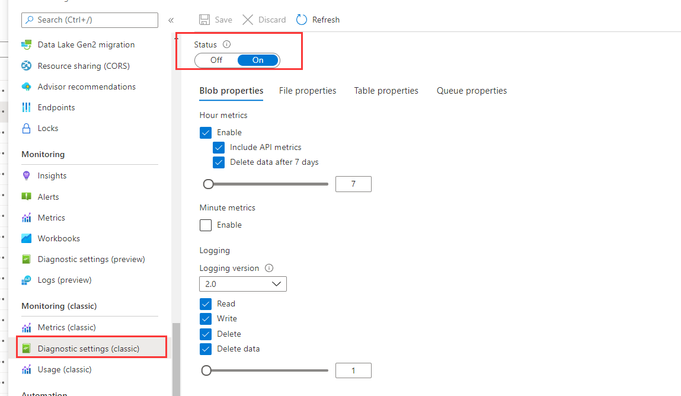Set Status toggle to On
Screen dimensions: 681x396
(x=258, y=60)
